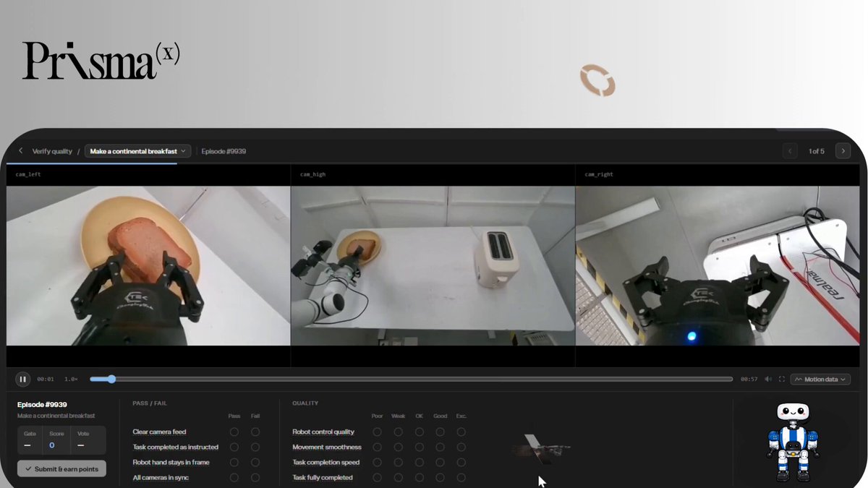Image resolution: width=868 pixels, height=488 pixels.
Task: Open the previous episode with left chevron
Action: [791, 151]
